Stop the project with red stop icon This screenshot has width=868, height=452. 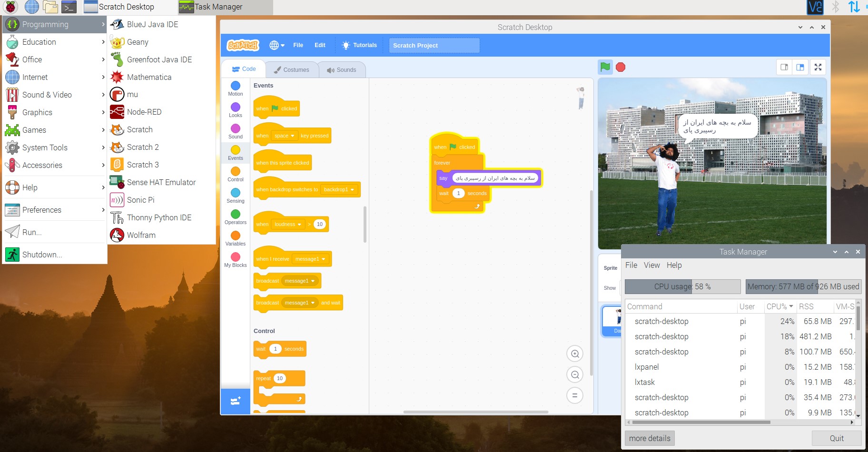pyautogui.click(x=621, y=67)
